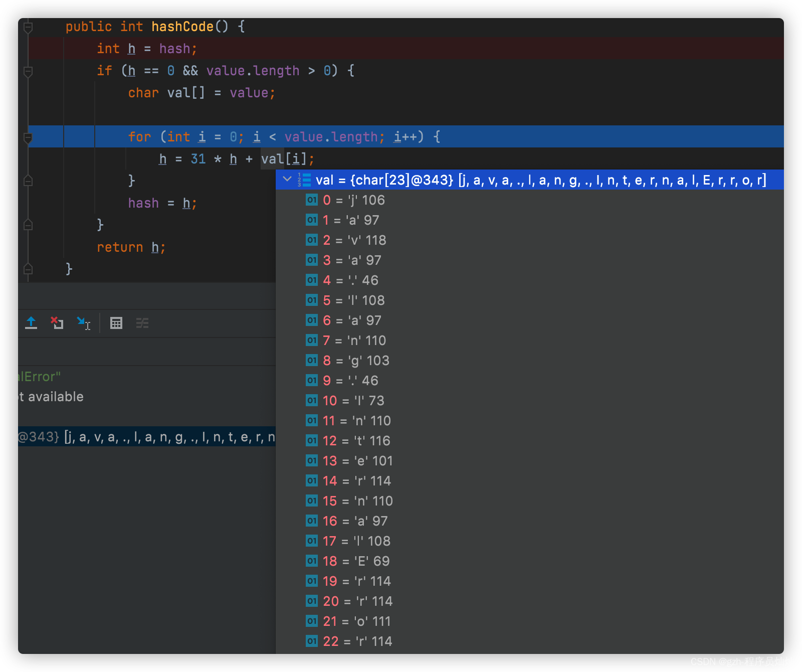
Task: Select array element 4 = '.' 46
Action: click(x=529, y=280)
